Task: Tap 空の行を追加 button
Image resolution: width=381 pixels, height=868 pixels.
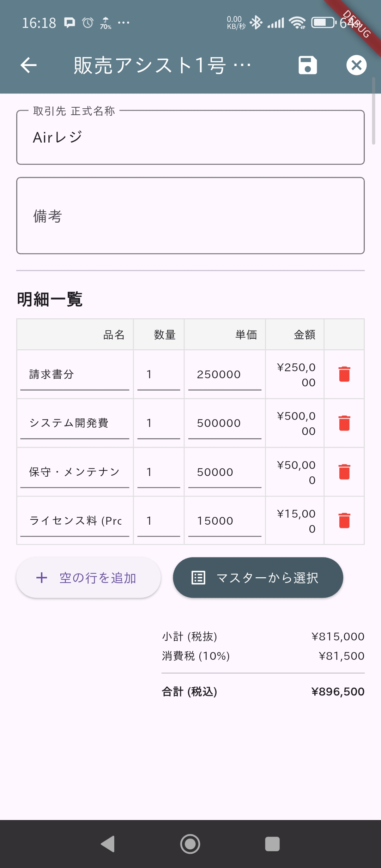Action: [x=89, y=578]
